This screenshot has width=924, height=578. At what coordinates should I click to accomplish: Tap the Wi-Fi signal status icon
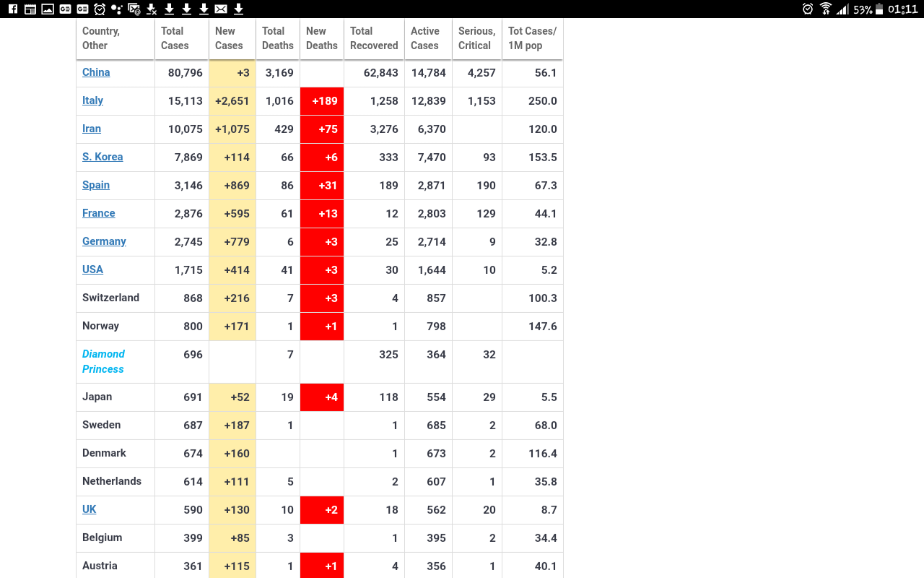826,9
